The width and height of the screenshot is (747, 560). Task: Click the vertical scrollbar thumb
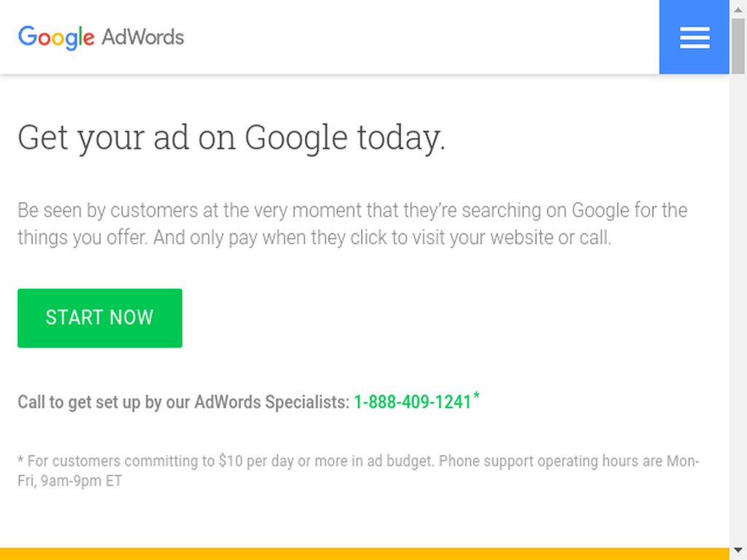click(x=738, y=46)
